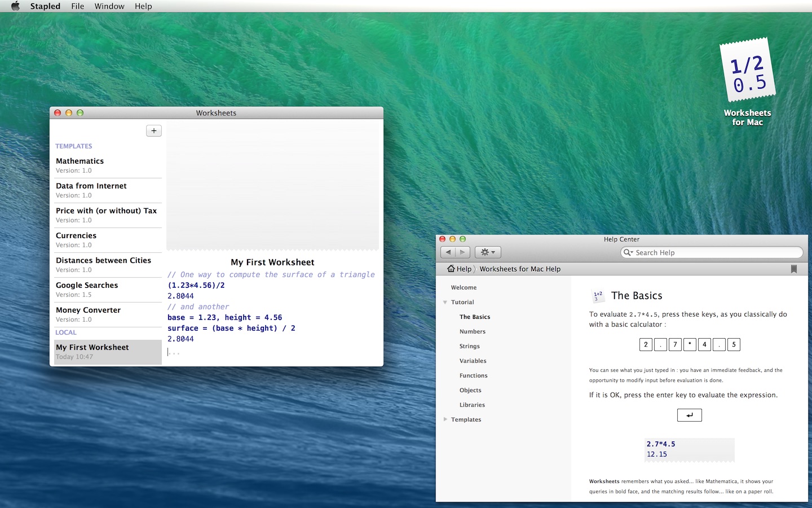The height and width of the screenshot is (508, 812).
Task: Click the My First Worksheet title heading
Action: 272,262
